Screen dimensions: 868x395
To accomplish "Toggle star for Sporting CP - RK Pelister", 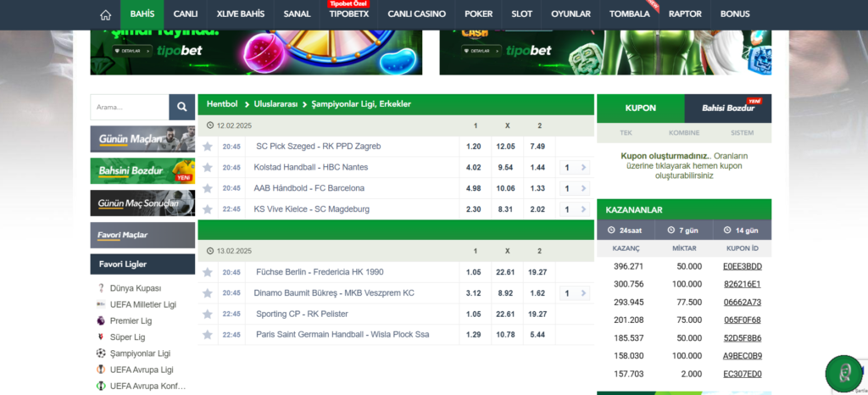I will click(208, 314).
